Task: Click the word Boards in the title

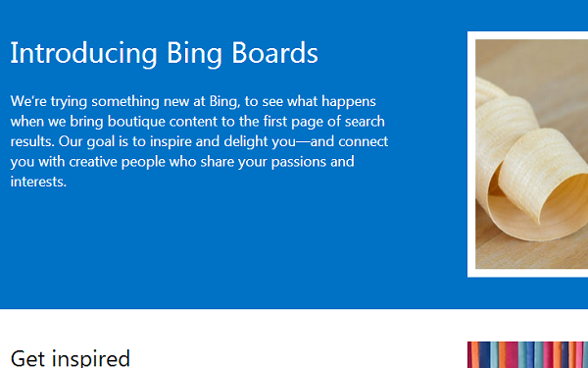Action: [x=274, y=53]
